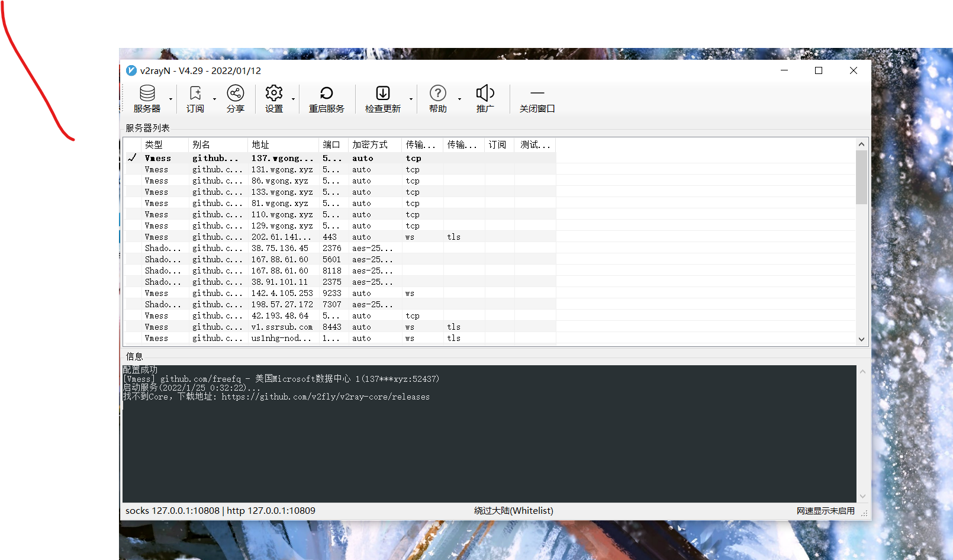Sort by the 端口 column header

(x=333, y=144)
